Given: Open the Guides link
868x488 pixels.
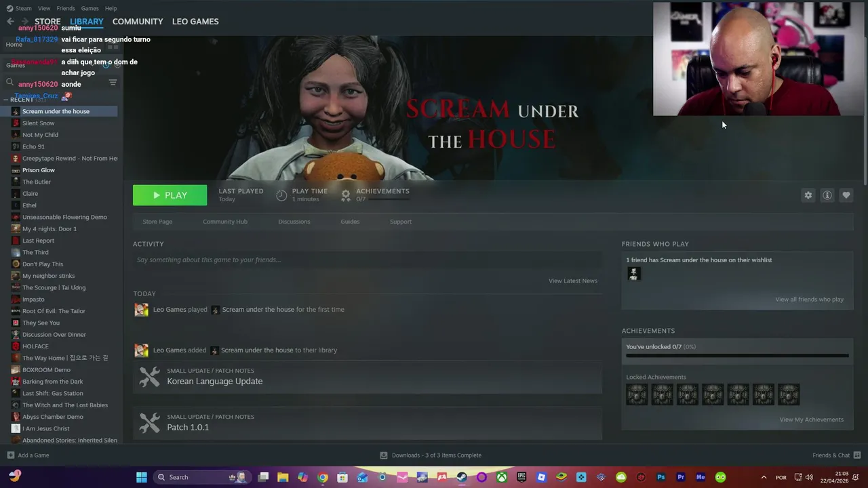Looking at the screenshot, I should pyautogui.click(x=350, y=222).
